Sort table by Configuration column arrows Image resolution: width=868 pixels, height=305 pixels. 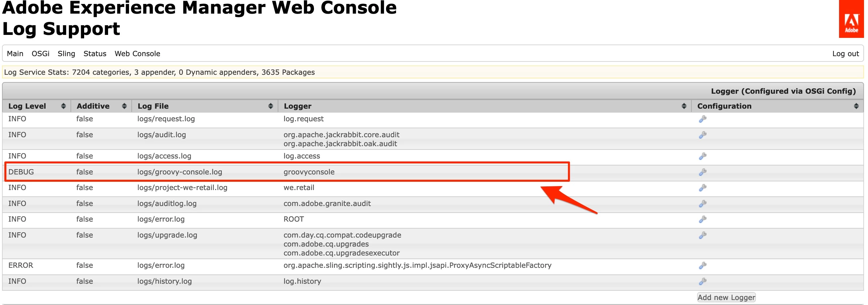point(856,106)
